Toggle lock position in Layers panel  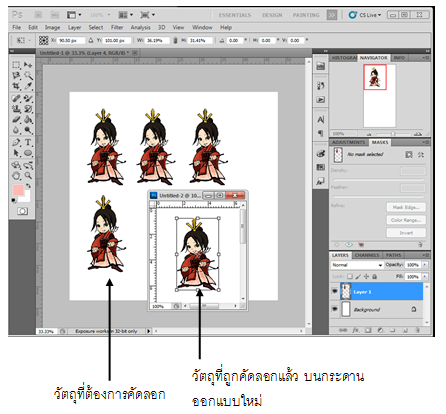[x=366, y=276]
